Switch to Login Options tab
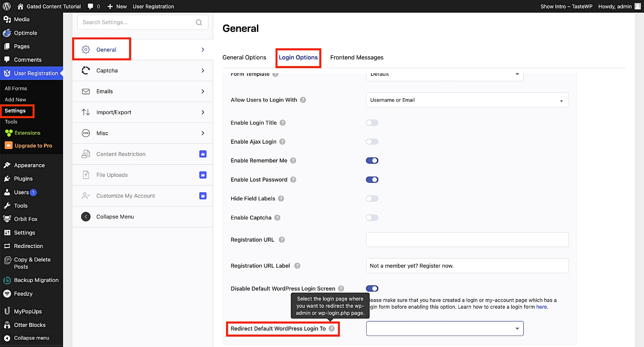The height and width of the screenshot is (347, 644). (298, 57)
